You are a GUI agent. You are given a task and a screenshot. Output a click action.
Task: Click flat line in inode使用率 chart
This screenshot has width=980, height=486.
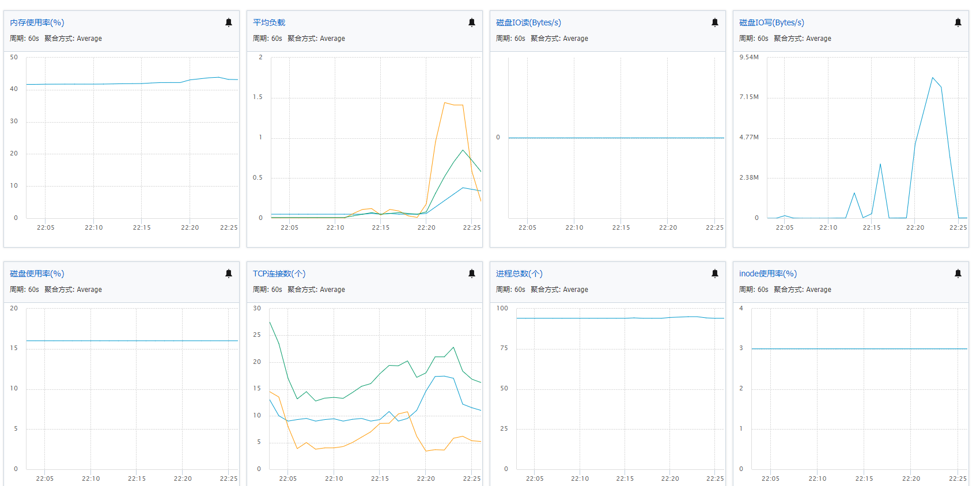[859, 349]
